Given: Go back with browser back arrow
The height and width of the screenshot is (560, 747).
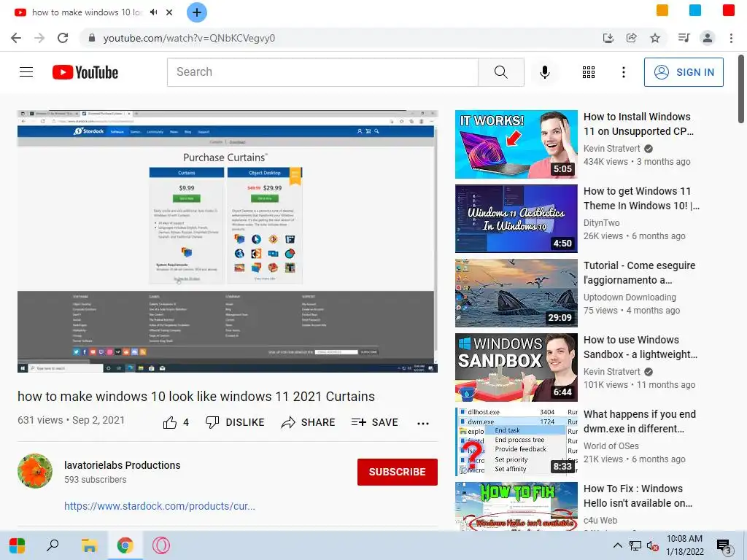Looking at the screenshot, I should pyautogui.click(x=16, y=38).
